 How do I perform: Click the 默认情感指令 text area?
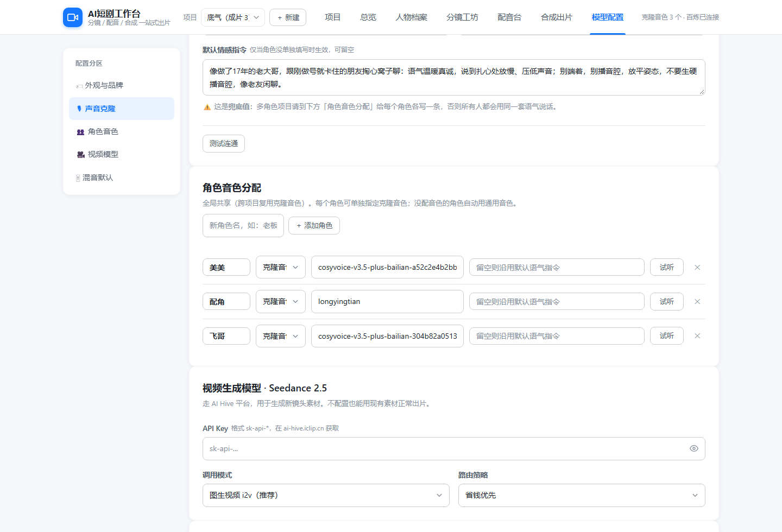pyautogui.click(x=454, y=77)
